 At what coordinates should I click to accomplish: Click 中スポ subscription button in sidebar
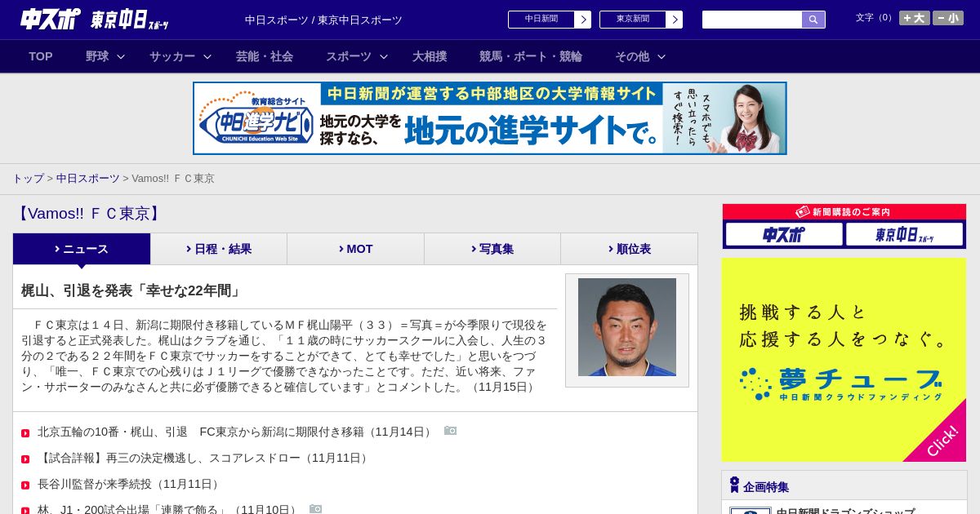[x=784, y=235]
